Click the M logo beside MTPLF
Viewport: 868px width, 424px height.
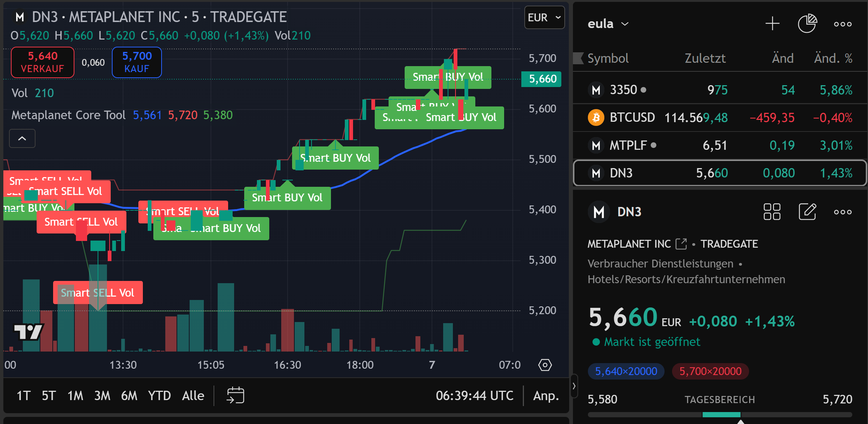point(596,145)
